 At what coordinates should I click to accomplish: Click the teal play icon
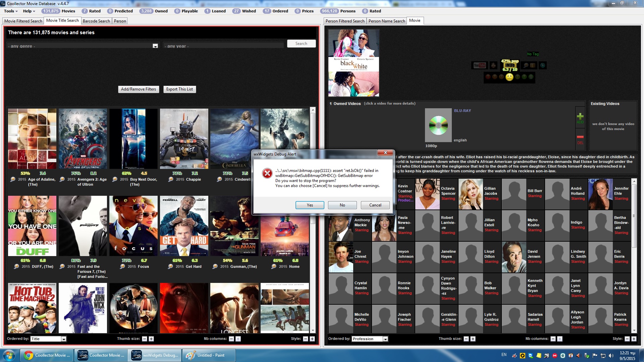pyautogui.click(x=542, y=65)
